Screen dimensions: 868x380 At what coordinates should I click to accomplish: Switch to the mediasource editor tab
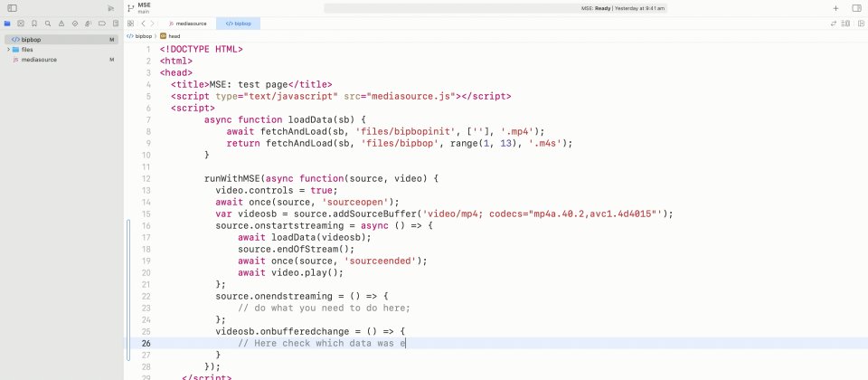188,24
